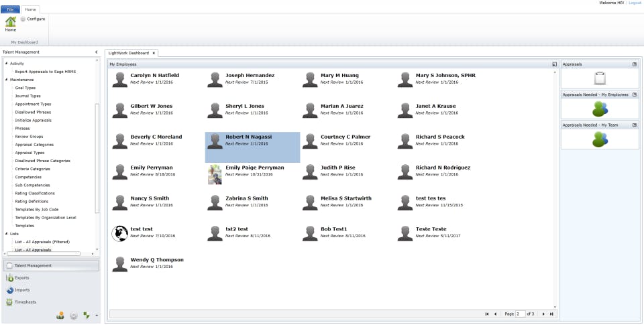Go to next page of employees
The image size is (644, 325).
(543, 314)
